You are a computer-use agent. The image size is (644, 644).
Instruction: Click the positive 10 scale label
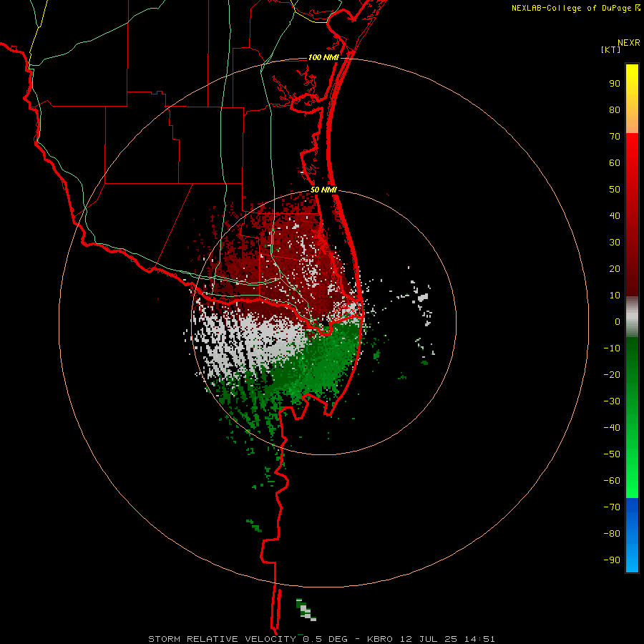pos(615,296)
